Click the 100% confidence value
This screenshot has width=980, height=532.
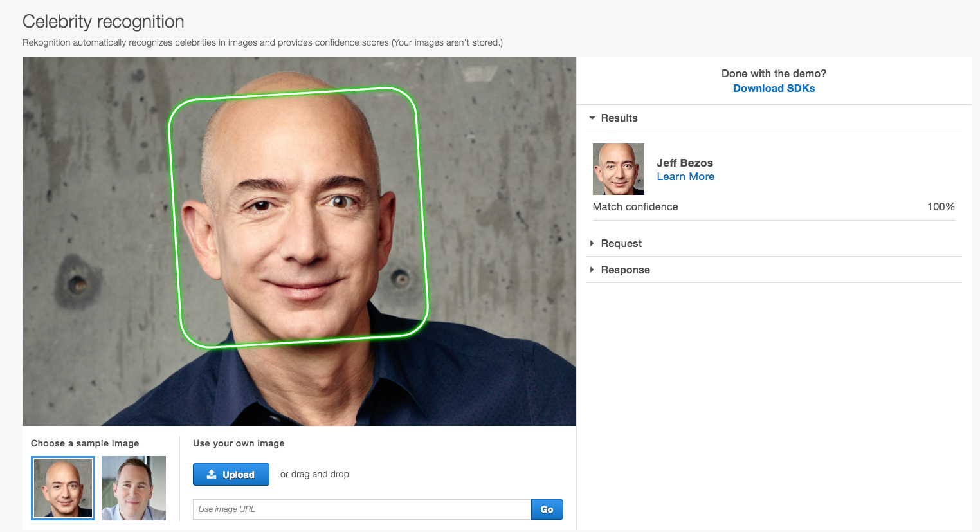(941, 206)
